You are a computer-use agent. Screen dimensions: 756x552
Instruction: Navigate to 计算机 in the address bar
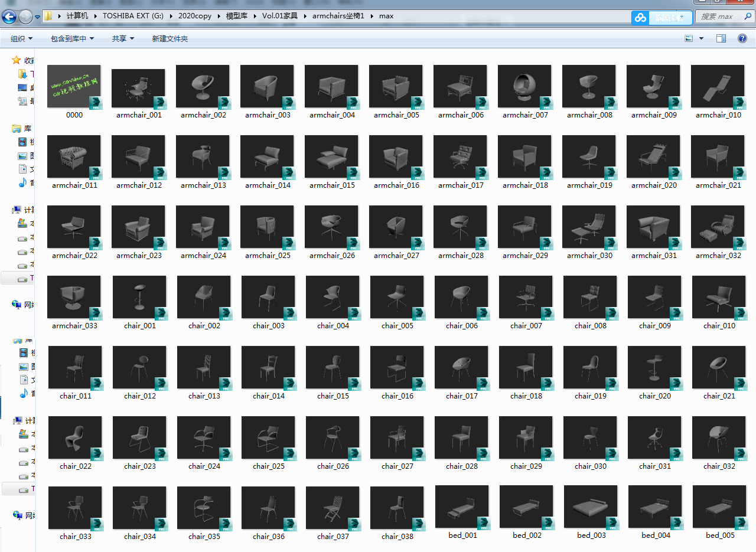pyautogui.click(x=77, y=16)
